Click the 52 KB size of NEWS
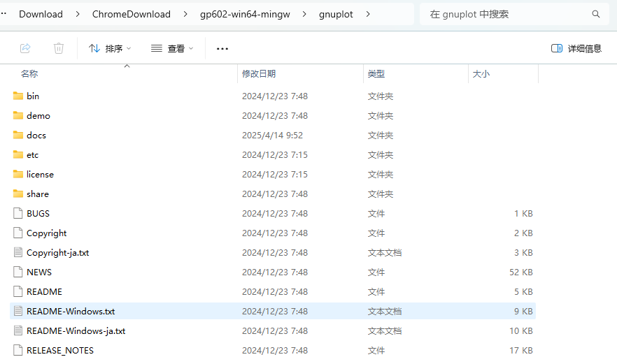The image size is (617, 364). click(521, 272)
